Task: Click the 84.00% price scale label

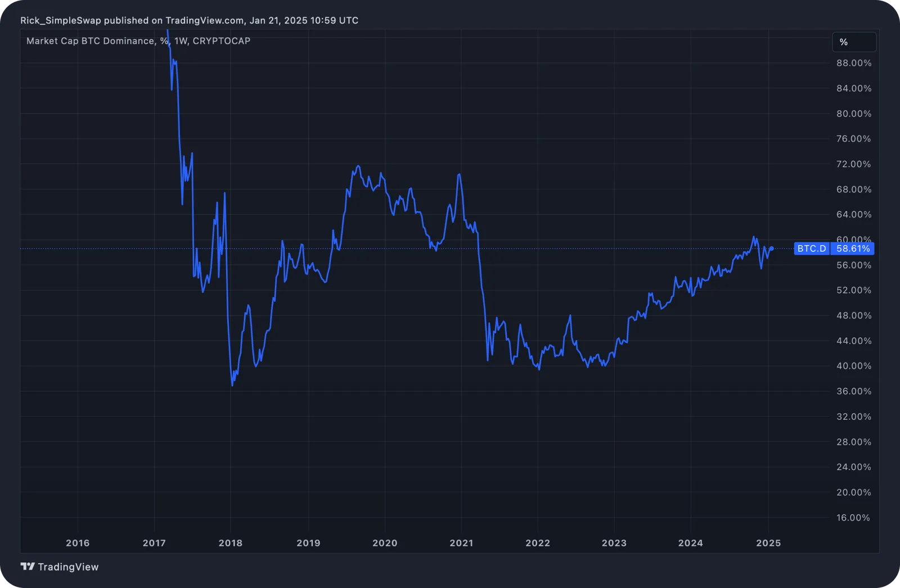Action: (x=854, y=88)
